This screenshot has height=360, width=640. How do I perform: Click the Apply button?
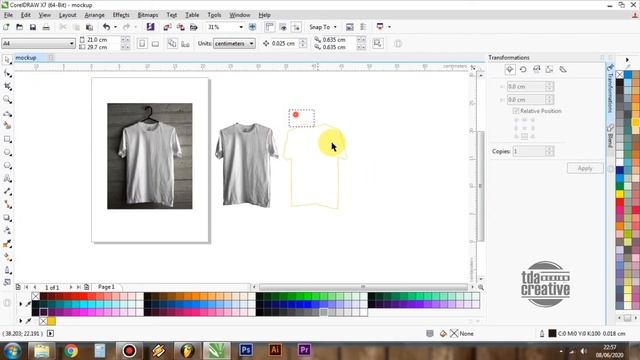tap(585, 168)
